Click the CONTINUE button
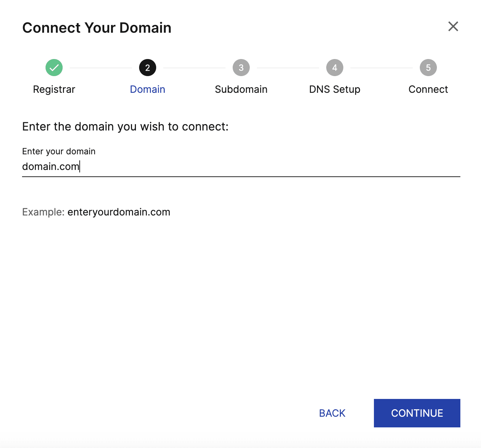The width and height of the screenshot is (481, 448). tap(417, 413)
